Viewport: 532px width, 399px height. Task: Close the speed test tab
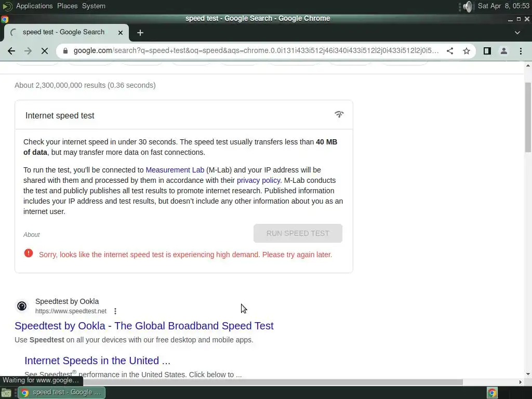tap(121, 33)
